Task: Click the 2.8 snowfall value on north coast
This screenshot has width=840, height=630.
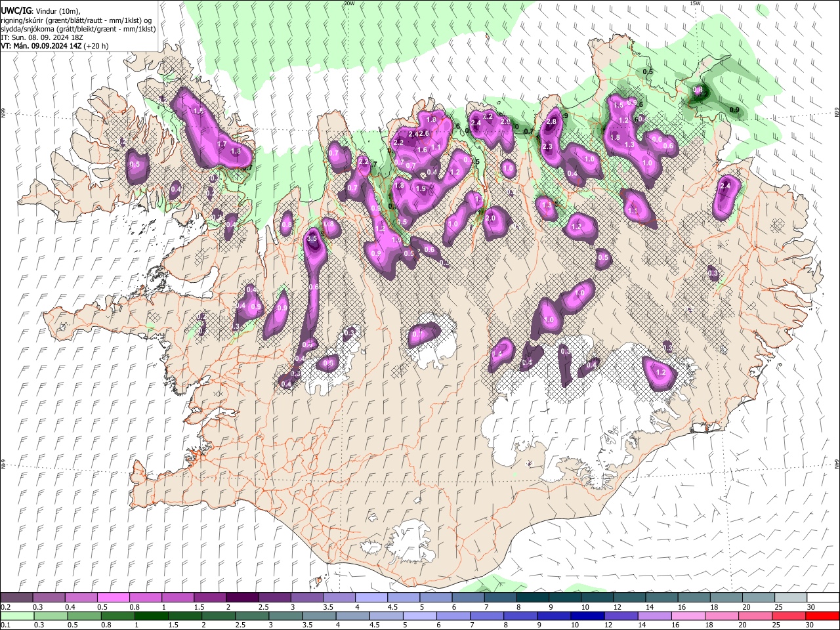Action: (551, 121)
